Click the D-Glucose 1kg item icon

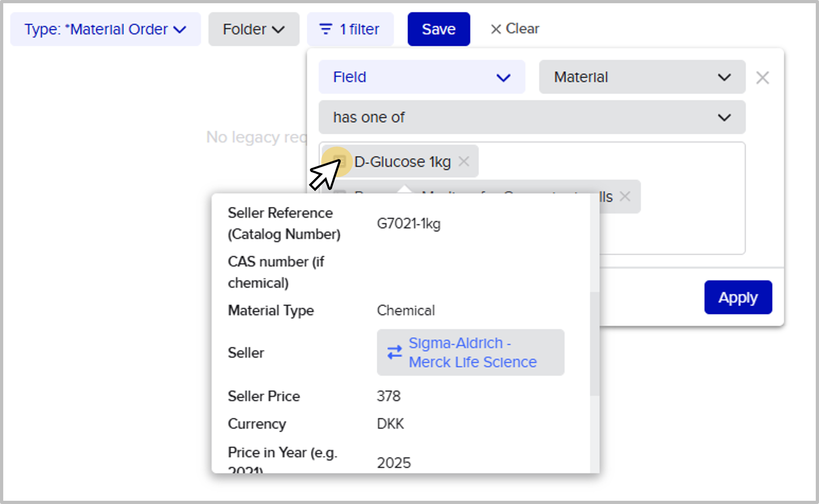pyautogui.click(x=339, y=161)
